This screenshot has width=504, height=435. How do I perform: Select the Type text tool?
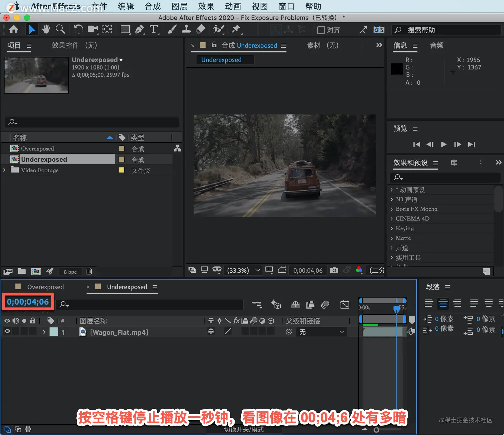(x=154, y=30)
